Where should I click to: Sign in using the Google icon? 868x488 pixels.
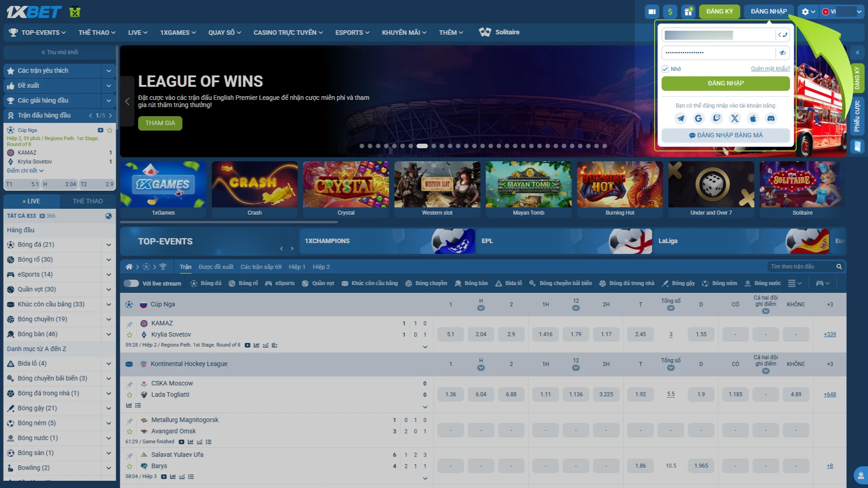(x=698, y=118)
